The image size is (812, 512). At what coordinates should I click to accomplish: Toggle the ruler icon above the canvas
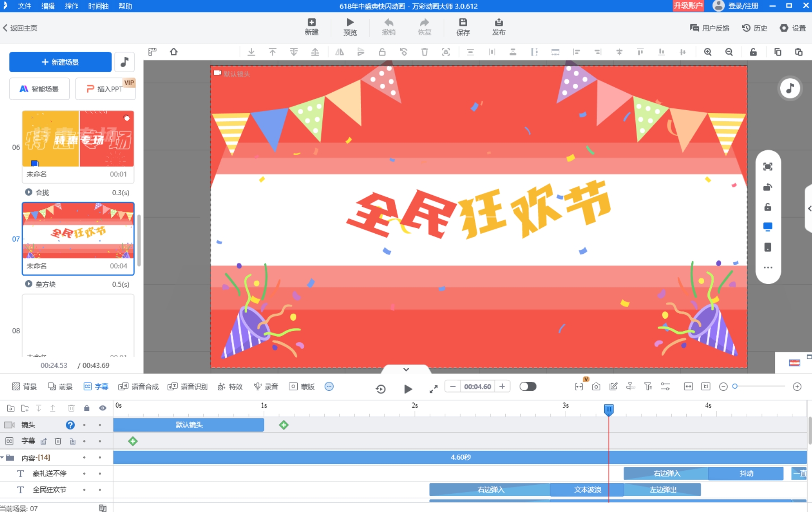coord(152,52)
